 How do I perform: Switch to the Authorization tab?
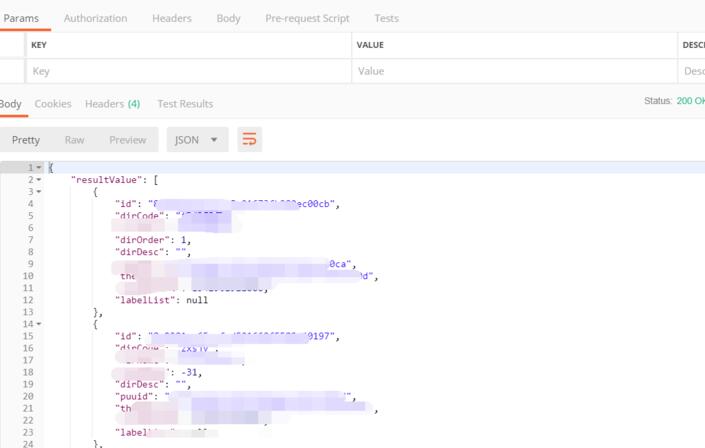95,18
